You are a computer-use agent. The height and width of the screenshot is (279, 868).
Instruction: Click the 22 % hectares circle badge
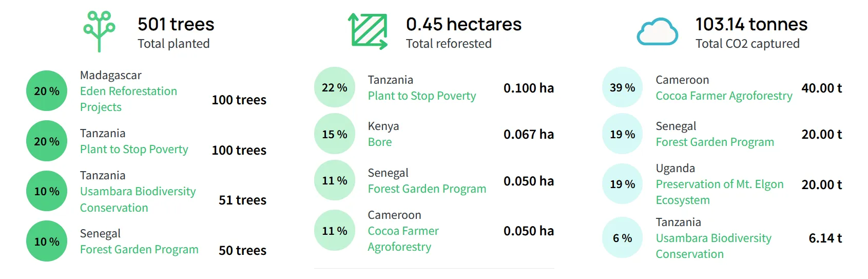335,87
